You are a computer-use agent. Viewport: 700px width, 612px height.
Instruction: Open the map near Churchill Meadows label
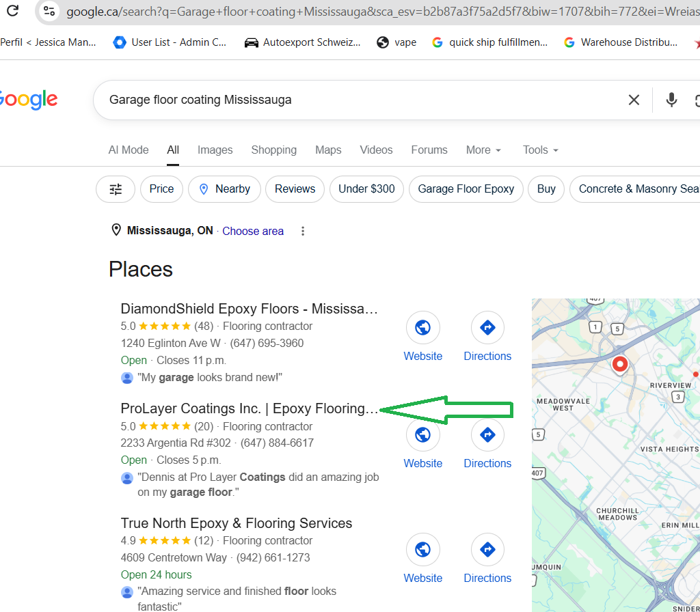coord(617,514)
